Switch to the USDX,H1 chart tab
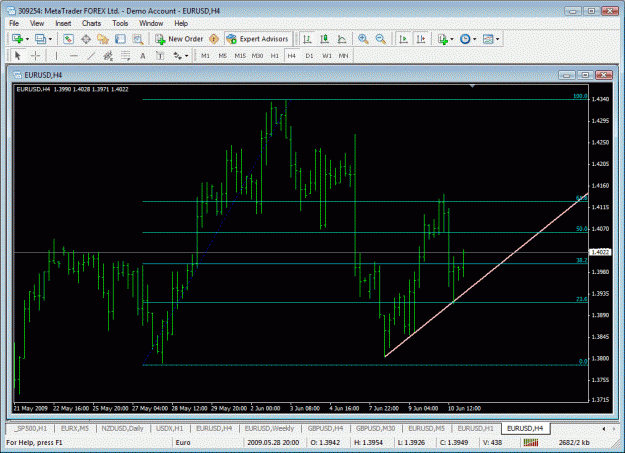 point(169,428)
